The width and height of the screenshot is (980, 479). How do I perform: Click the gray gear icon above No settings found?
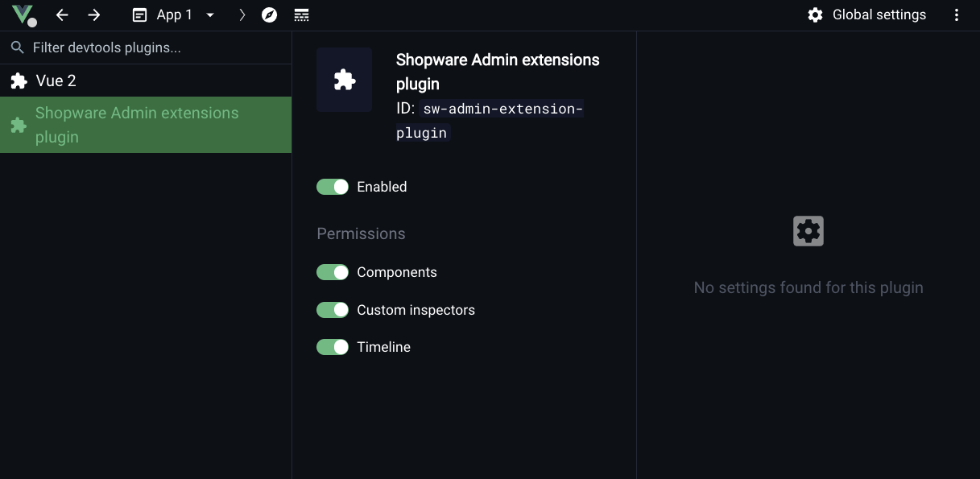(808, 231)
